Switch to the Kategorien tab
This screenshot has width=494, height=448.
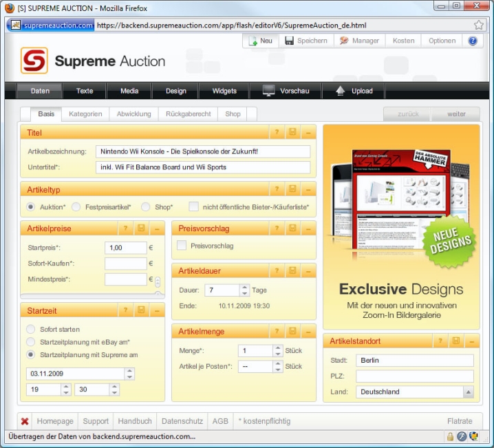coord(85,114)
